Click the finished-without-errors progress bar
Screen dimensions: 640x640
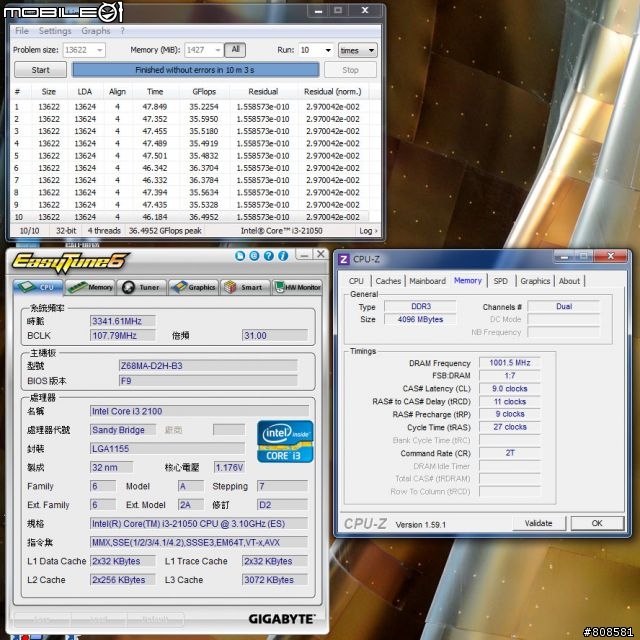click(195, 70)
